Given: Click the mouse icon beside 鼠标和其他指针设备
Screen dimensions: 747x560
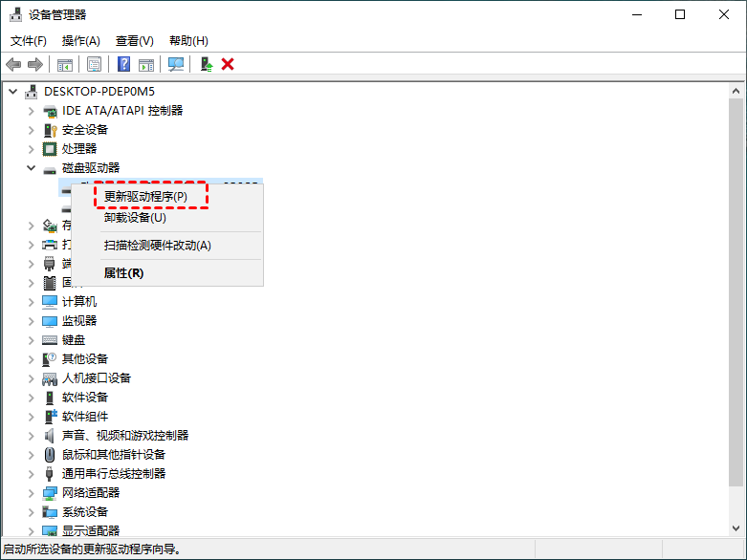Looking at the screenshot, I should (50, 455).
